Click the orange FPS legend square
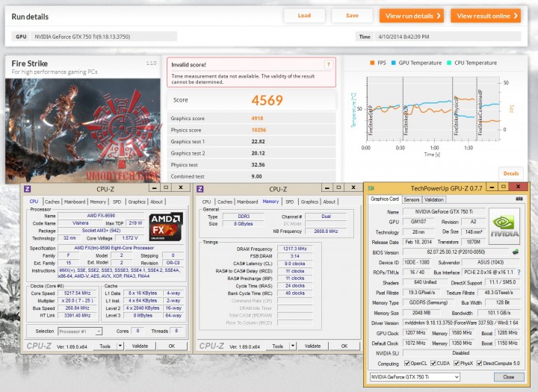Viewport: 538px width, 392px height. pos(372,63)
